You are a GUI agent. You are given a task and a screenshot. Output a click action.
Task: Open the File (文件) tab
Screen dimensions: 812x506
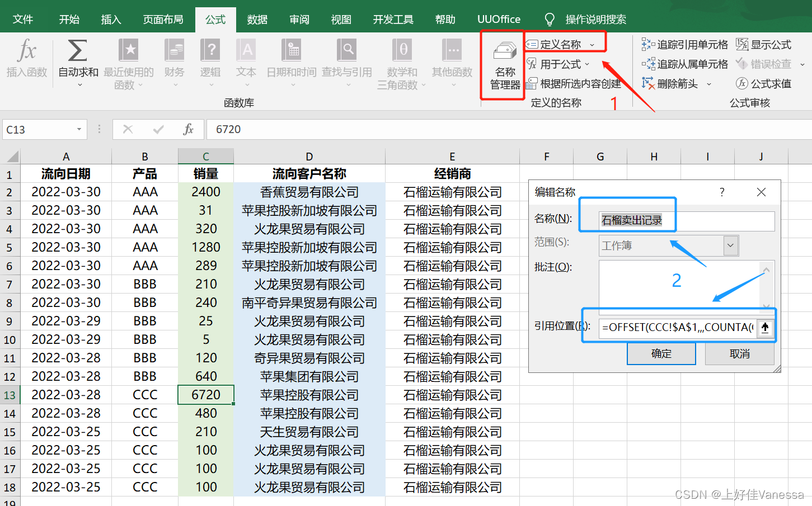click(x=23, y=20)
